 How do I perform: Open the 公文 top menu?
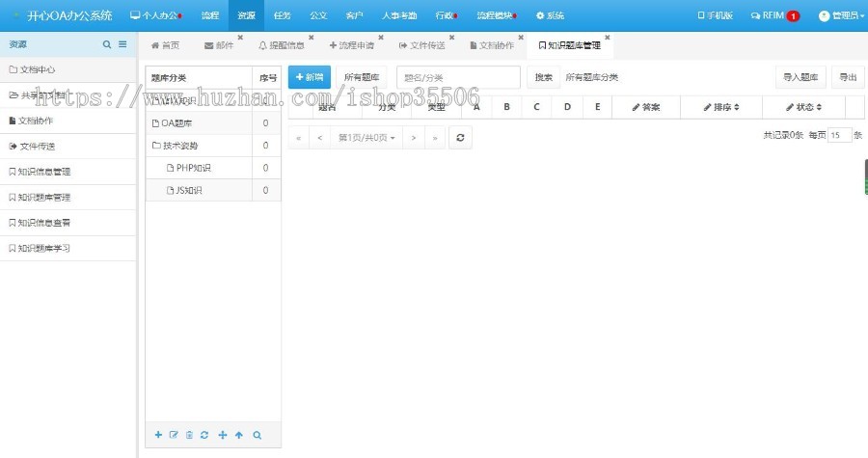click(318, 15)
